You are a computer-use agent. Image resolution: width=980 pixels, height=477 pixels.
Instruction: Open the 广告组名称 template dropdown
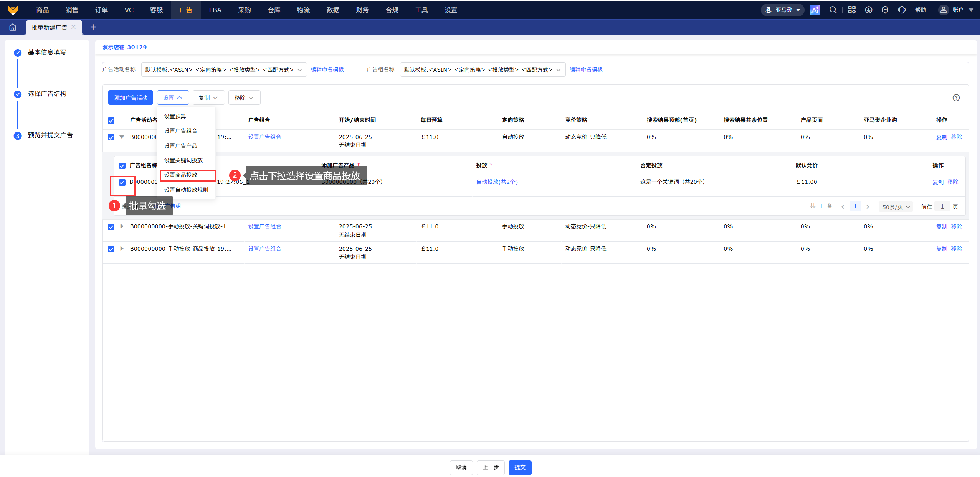click(483, 69)
